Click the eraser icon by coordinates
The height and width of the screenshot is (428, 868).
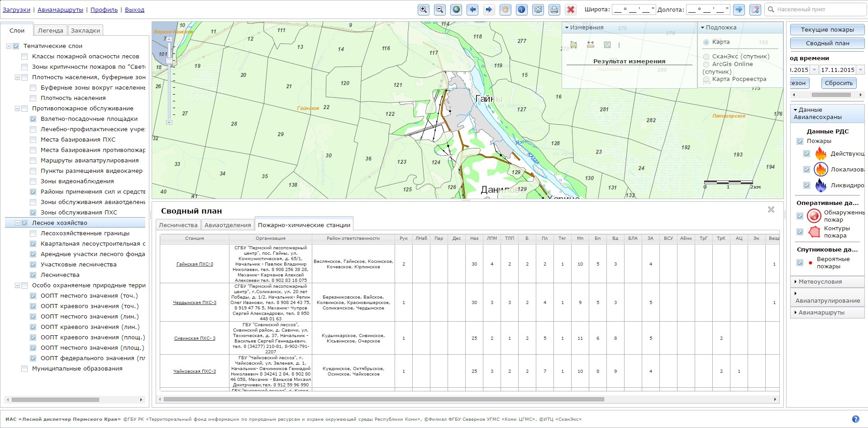755,10
